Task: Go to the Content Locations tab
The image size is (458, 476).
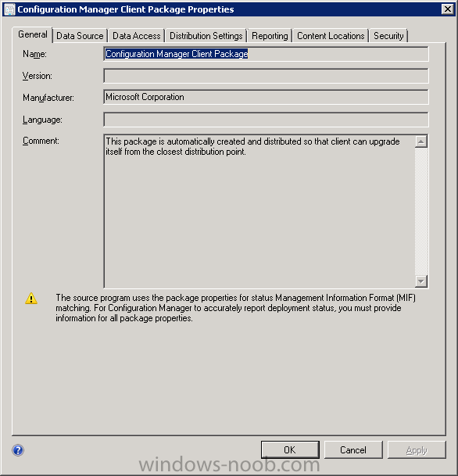Action: [331, 36]
